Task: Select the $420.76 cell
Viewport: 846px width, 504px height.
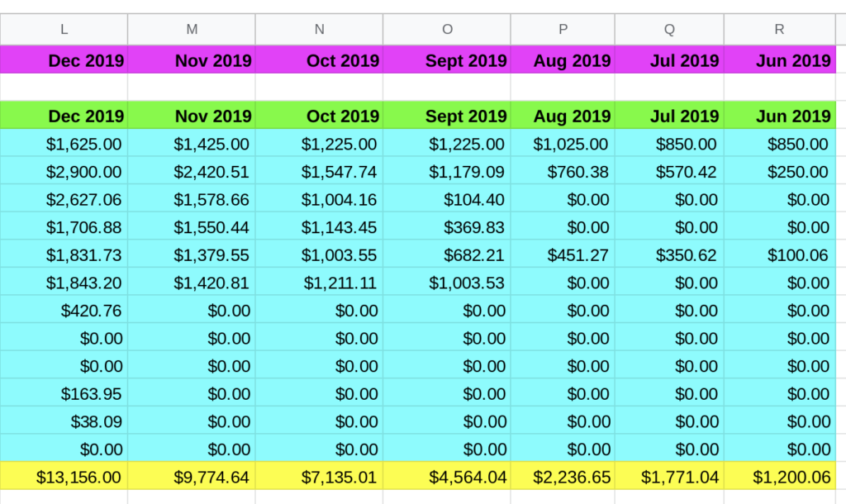Action: coord(64,311)
